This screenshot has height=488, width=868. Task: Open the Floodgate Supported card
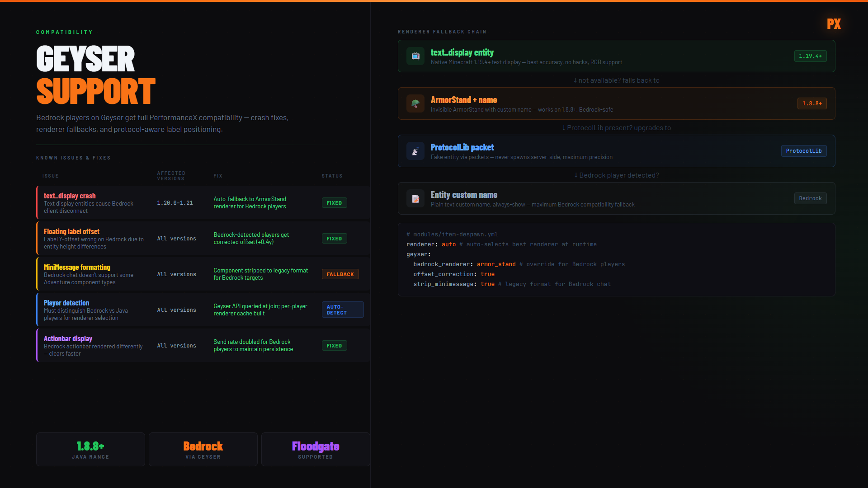(x=316, y=449)
